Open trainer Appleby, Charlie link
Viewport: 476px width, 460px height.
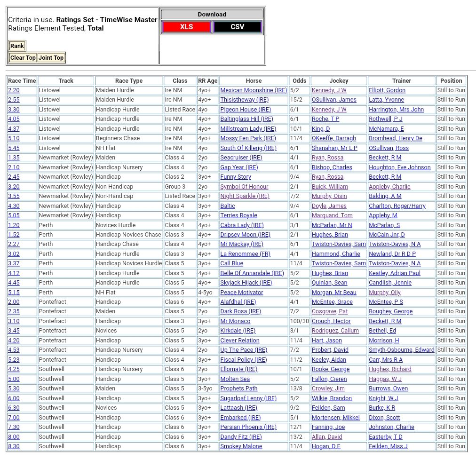[x=389, y=187]
